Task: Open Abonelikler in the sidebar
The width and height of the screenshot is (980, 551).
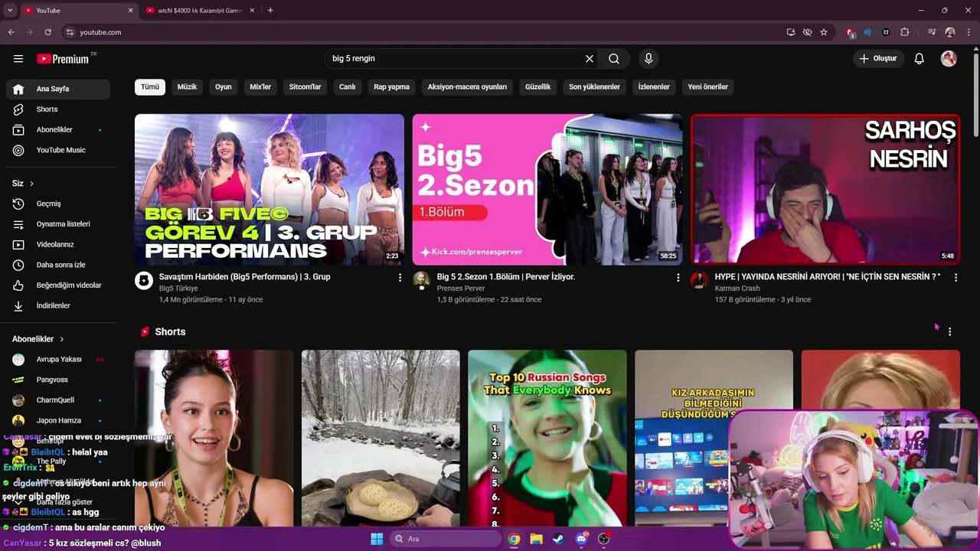Action: [58, 130]
